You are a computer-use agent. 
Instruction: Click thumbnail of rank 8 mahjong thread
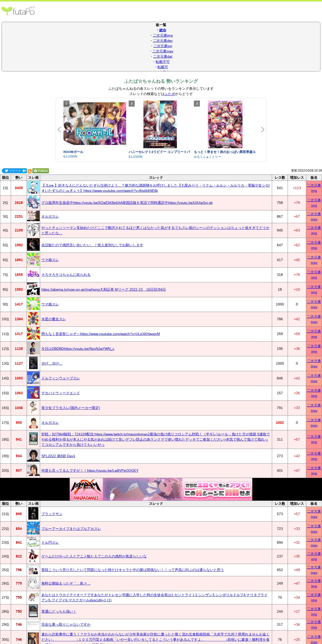click(33, 289)
